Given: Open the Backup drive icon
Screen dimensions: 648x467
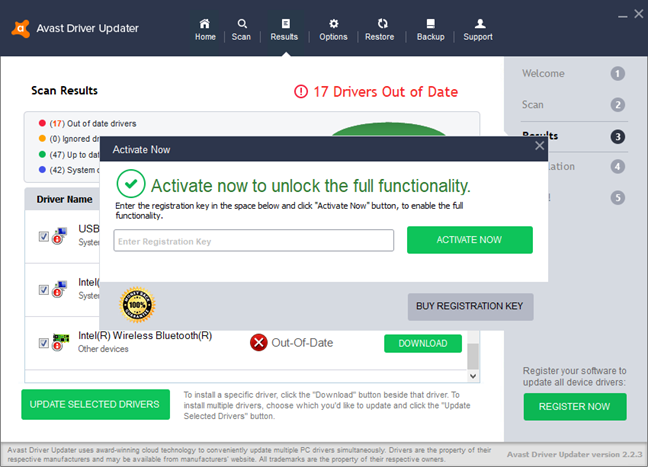Looking at the screenshot, I should (431, 24).
